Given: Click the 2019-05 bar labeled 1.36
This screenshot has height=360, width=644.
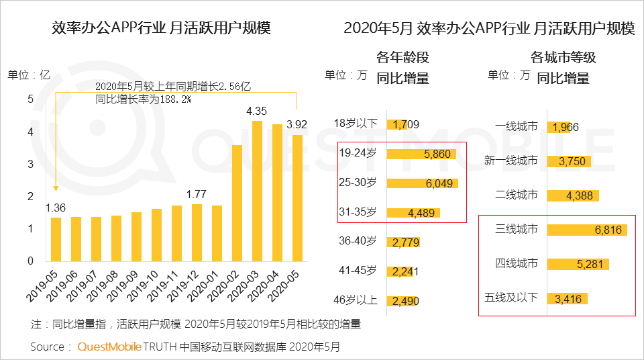Looking at the screenshot, I should (56, 239).
